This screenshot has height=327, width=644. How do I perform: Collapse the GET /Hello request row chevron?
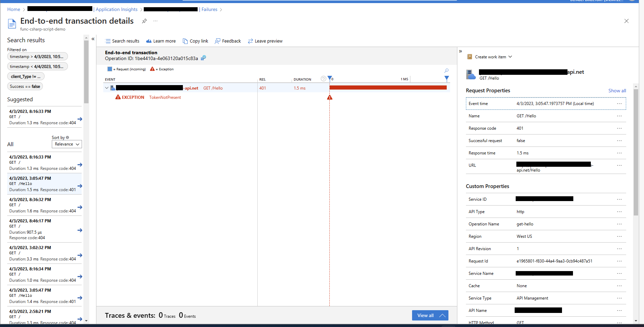(107, 88)
